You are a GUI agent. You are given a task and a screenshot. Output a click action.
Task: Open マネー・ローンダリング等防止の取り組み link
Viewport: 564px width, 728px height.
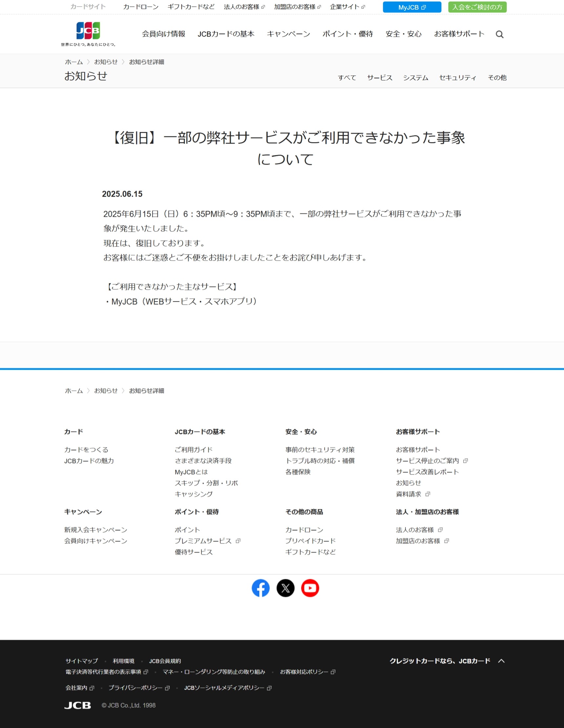214,672
